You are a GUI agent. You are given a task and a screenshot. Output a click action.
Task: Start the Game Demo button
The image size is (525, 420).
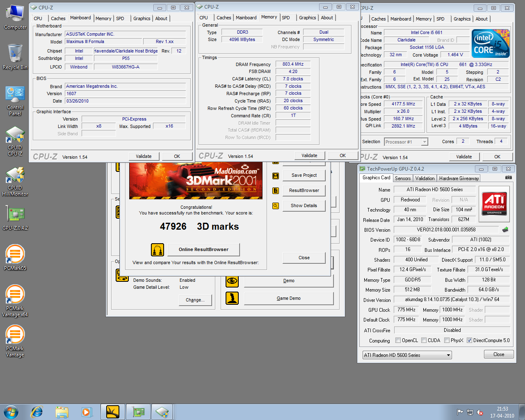pos(289,298)
